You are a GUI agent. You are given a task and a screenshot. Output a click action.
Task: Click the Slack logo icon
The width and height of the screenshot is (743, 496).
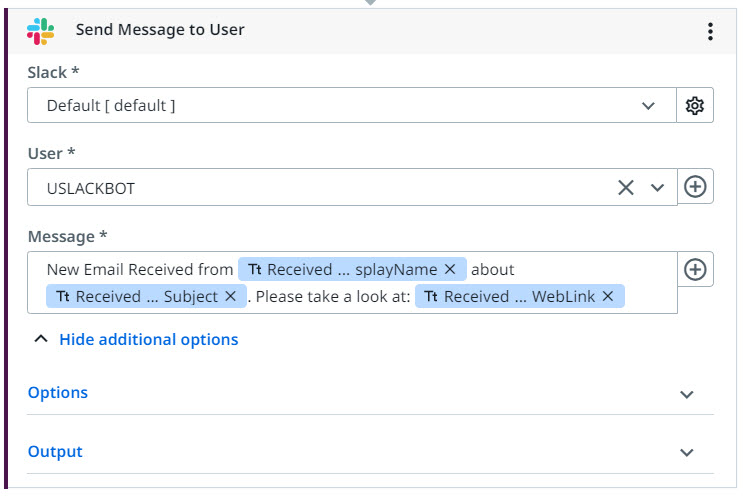point(40,31)
